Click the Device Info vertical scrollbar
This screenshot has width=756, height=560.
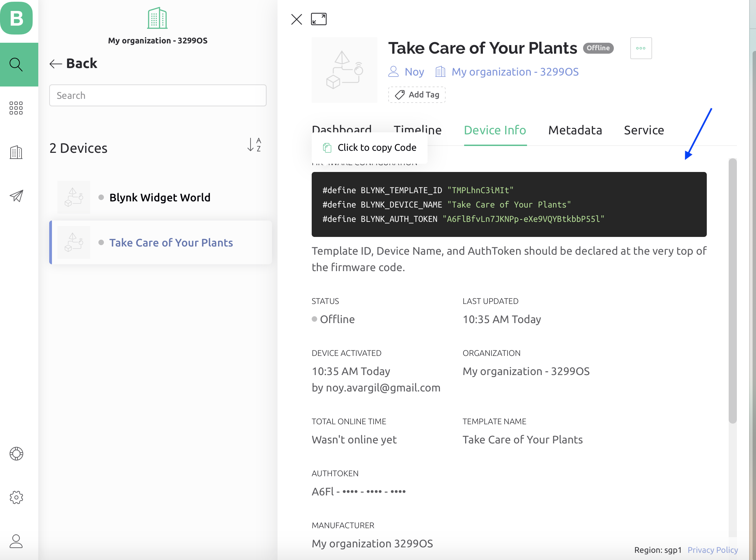(x=732, y=291)
